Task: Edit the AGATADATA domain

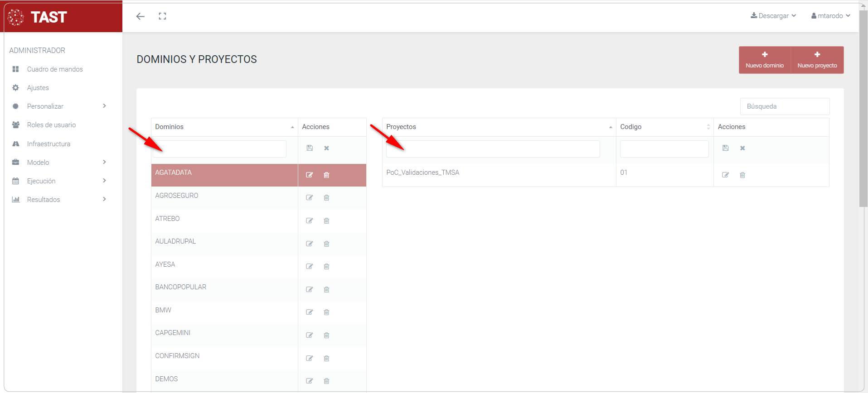Action: pos(310,175)
